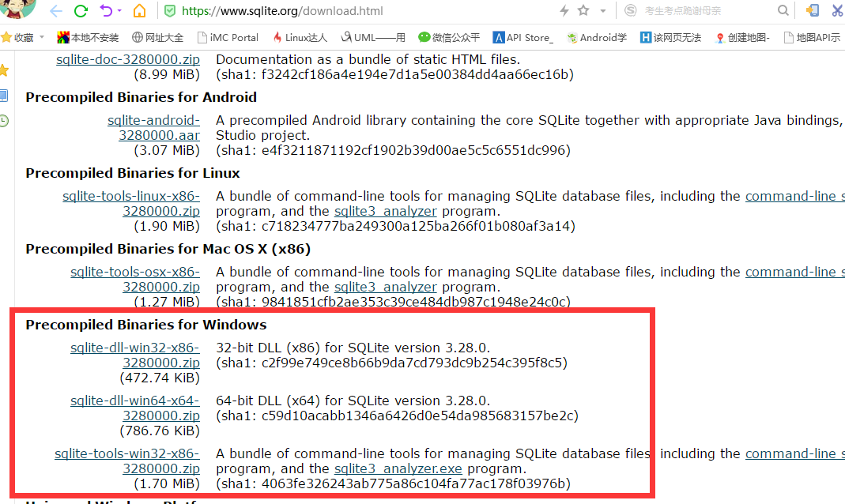Click the sidebar history clock icon
Image resolution: width=845 pixels, height=504 pixels.
(4, 121)
